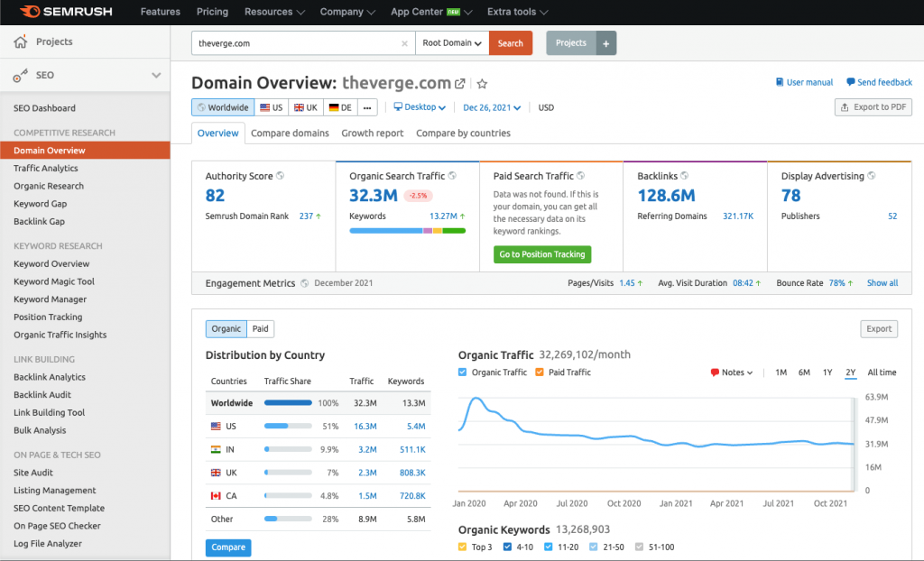Click the Semrush flame logo
The width and height of the screenshot is (924, 561).
pyautogui.click(x=30, y=11)
